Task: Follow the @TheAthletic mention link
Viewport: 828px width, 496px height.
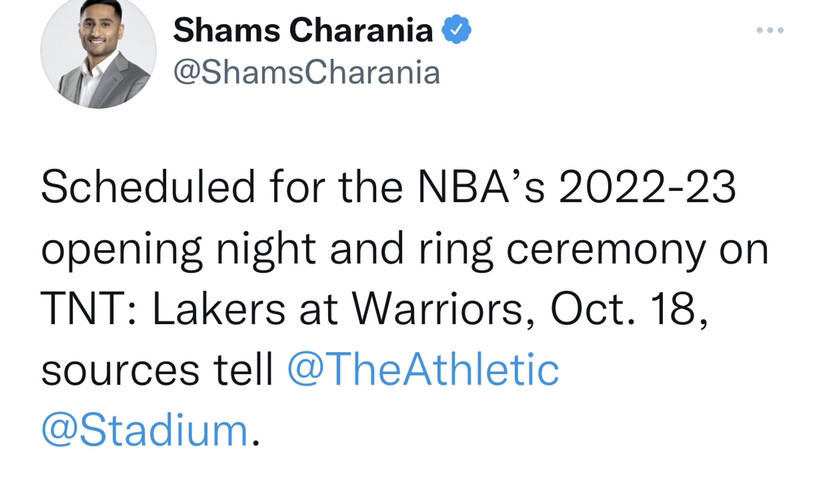Action: coord(423,369)
